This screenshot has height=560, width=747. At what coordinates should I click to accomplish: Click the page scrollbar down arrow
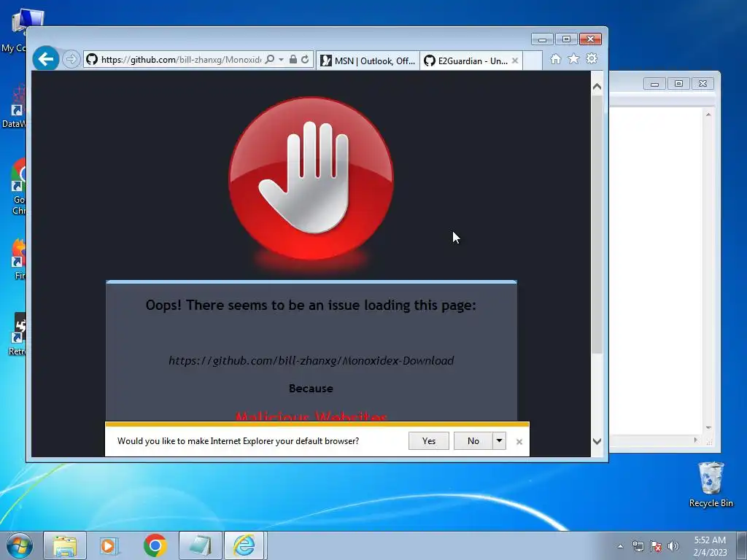pyautogui.click(x=597, y=441)
